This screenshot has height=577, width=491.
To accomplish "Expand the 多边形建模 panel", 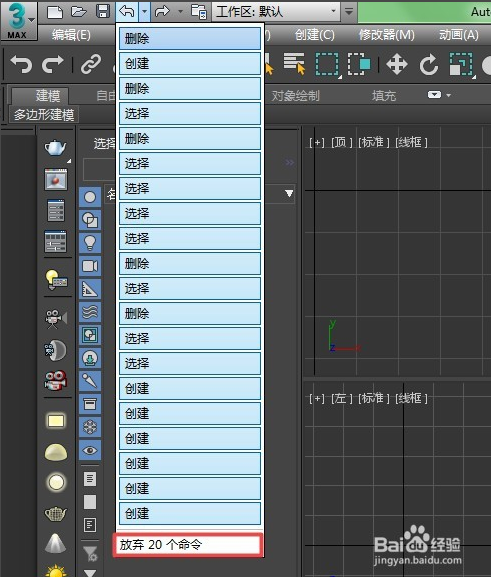I will [x=44, y=114].
